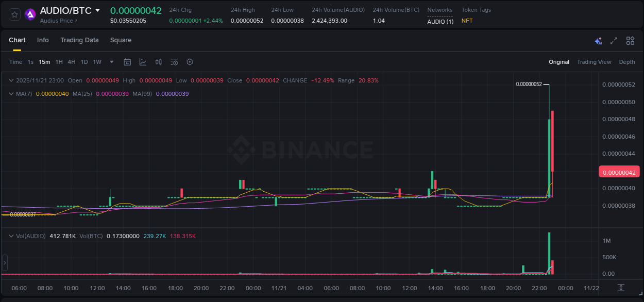Launch the Binance AI assistant icon

pyautogui.click(x=598, y=40)
